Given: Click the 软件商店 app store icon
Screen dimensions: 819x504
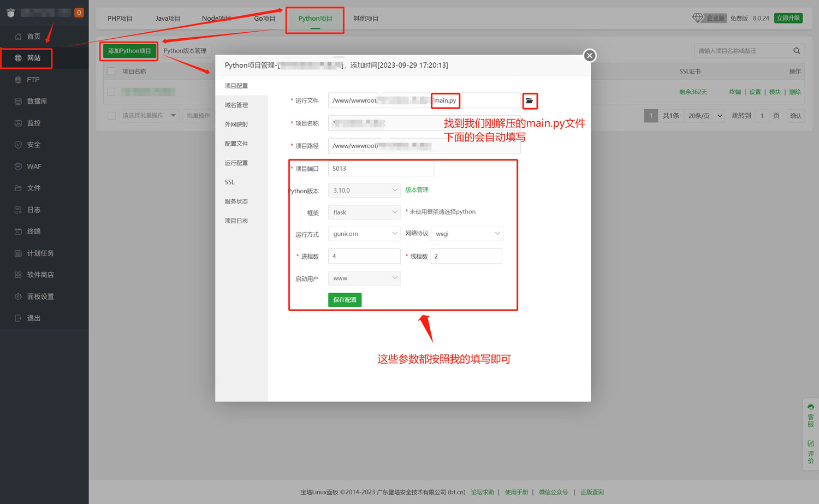Looking at the screenshot, I should (18, 275).
